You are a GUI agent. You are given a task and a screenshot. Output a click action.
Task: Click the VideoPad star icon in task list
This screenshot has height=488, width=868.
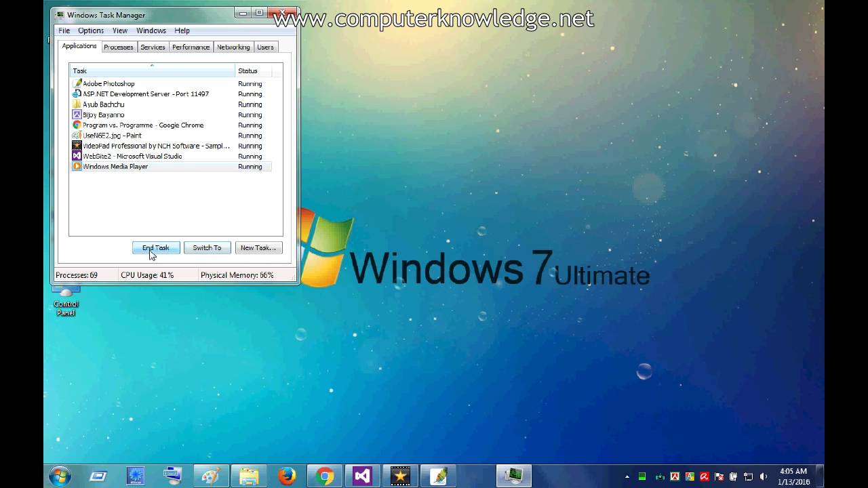77,146
